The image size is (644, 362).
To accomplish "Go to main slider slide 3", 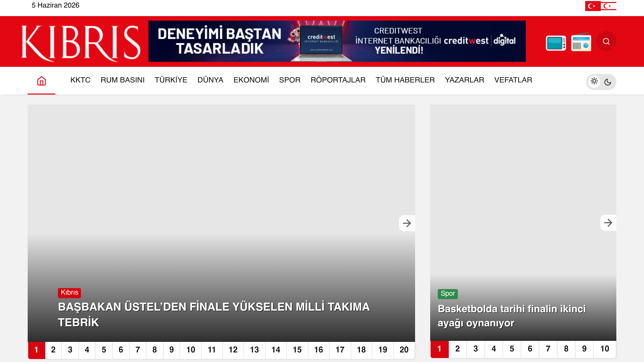I will 70,350.
